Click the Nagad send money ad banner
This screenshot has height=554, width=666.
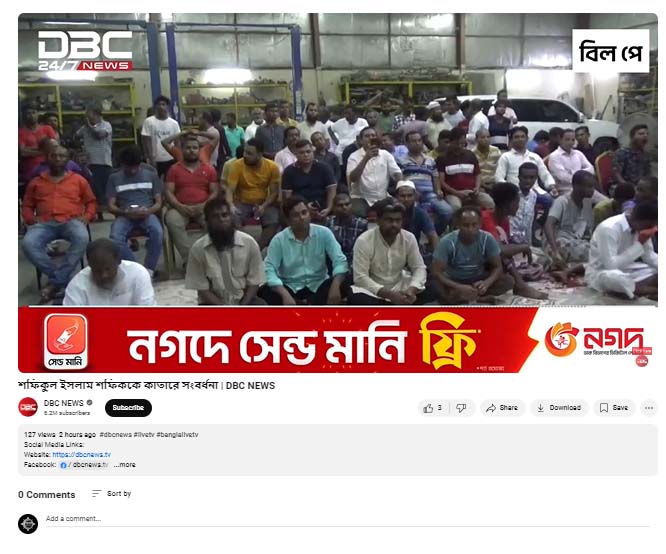pyautogui.click(x=338, y=340)
